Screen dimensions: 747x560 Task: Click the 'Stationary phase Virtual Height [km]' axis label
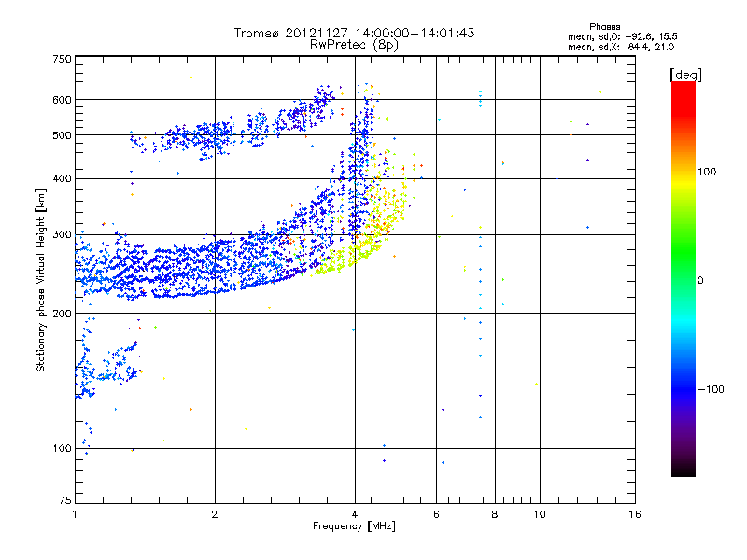[40, 281]
